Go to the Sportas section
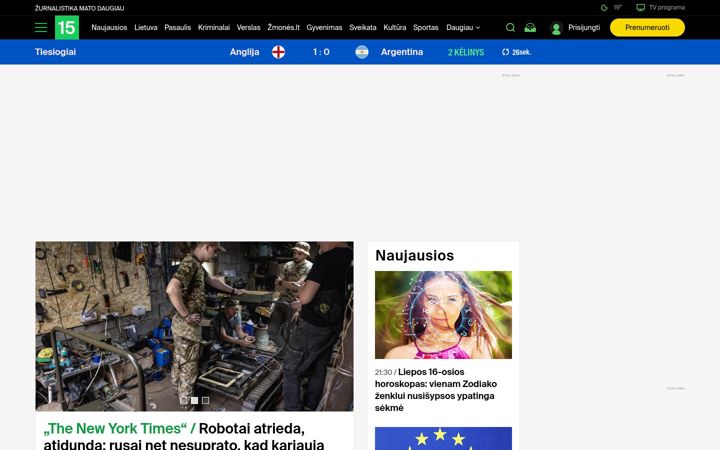Viewport: 720px width, 450px height. click(426, 28)
